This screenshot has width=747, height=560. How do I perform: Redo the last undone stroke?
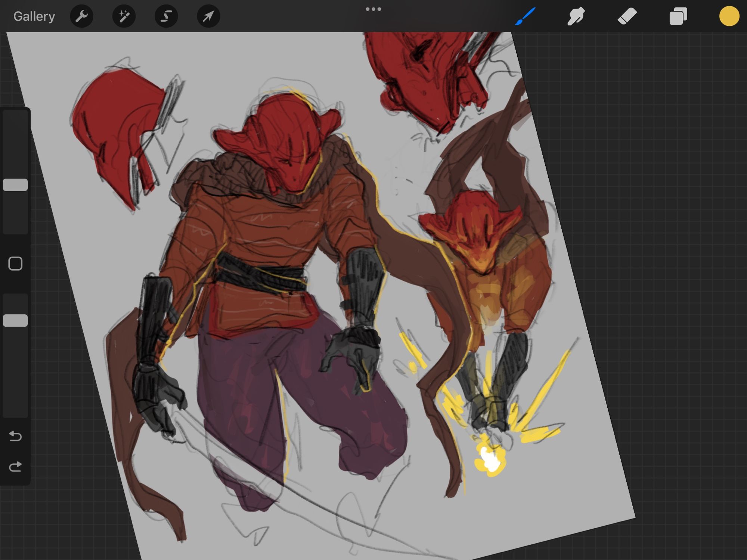[x=15, y=467]
